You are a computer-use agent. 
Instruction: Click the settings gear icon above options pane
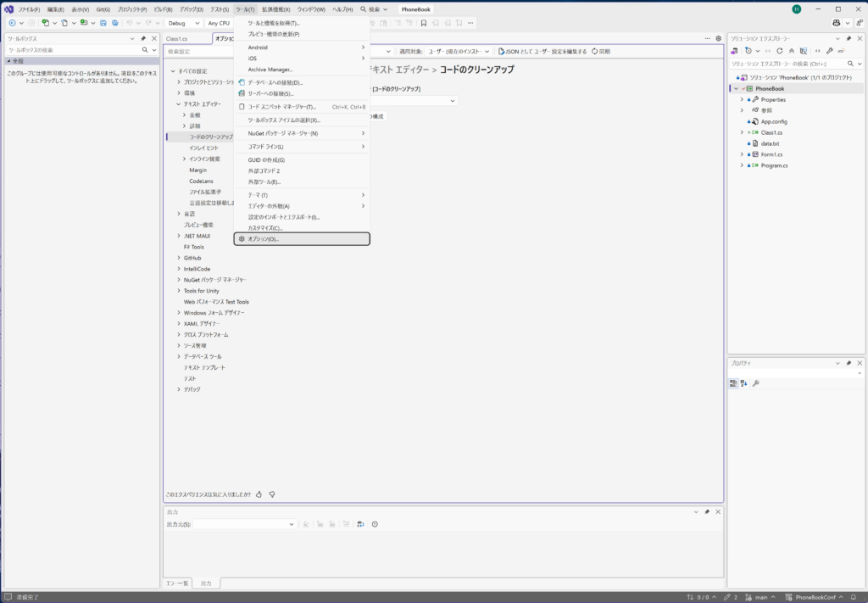pyautogui.click(x=719, y=38)
